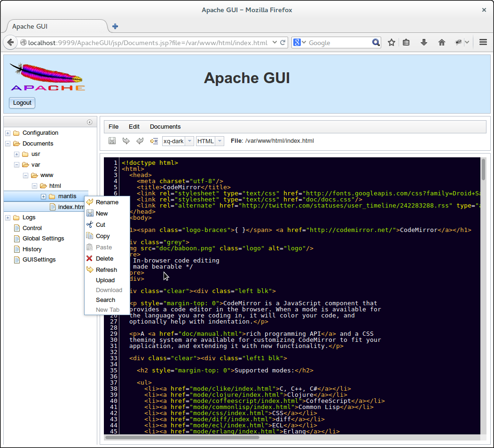The height and width of the screenshot is (448, 494).
Task: Collapse the sidebar using the circular arrow toggle
Action: tap(89, 122)
